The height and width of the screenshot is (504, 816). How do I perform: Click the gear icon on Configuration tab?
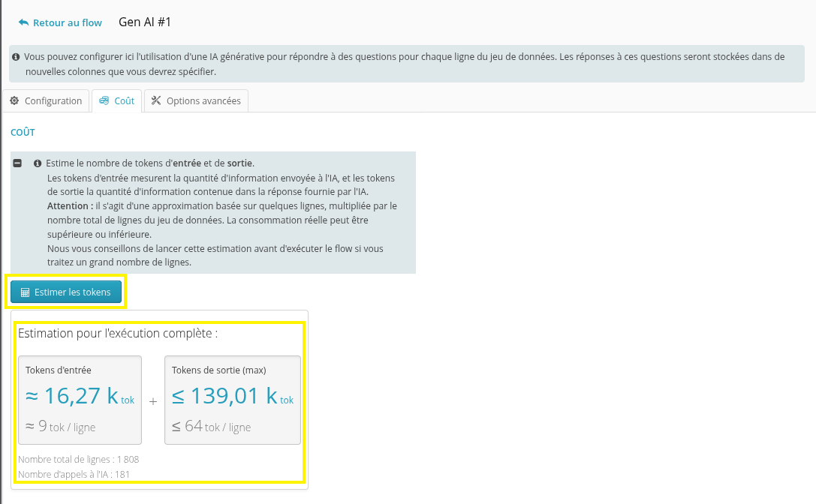(x=14, y=100)
